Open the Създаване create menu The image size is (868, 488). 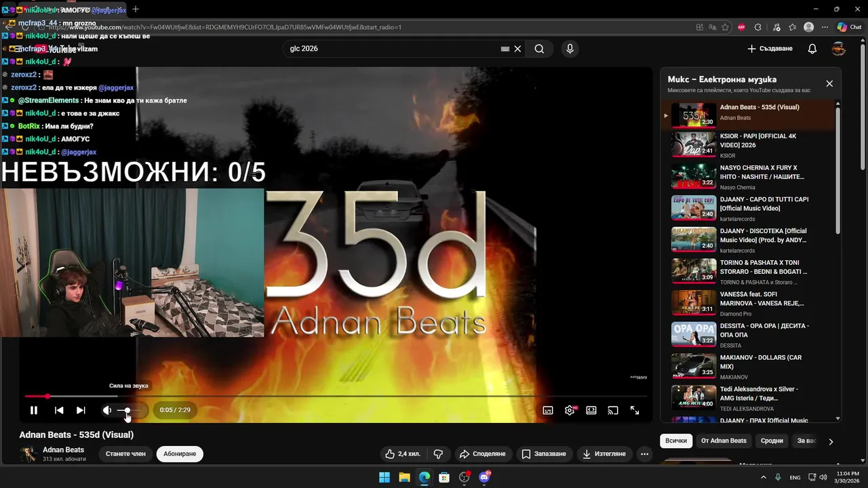770,49
